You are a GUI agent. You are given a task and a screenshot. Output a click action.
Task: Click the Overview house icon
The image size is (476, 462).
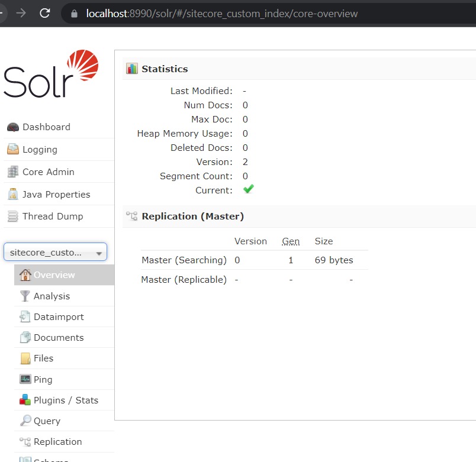(x=25, y=274)
